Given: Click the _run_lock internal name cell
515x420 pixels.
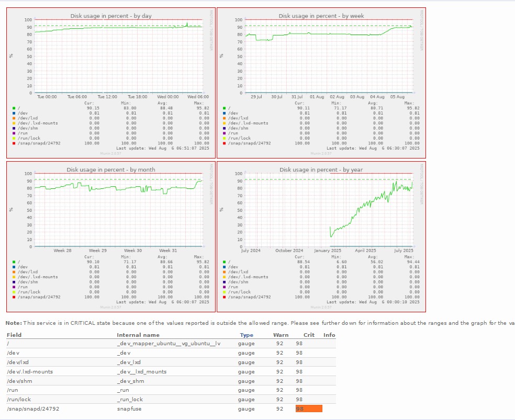Looking at the screenshot, I should click(x=130, y=399).
